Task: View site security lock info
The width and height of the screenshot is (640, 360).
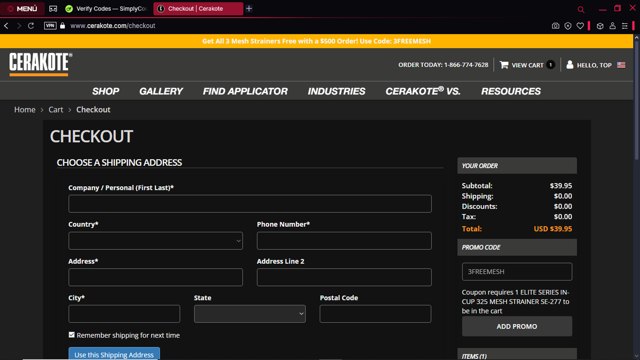Action: coord(62,26)
